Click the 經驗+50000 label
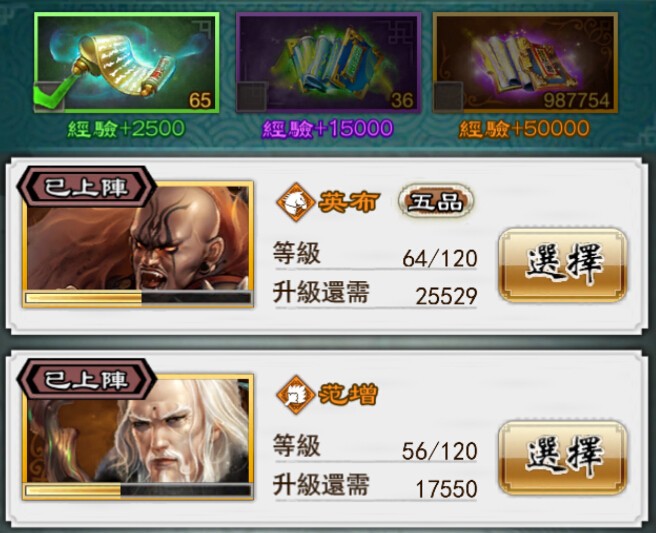 pyautogui.click(x=524, y=129)
